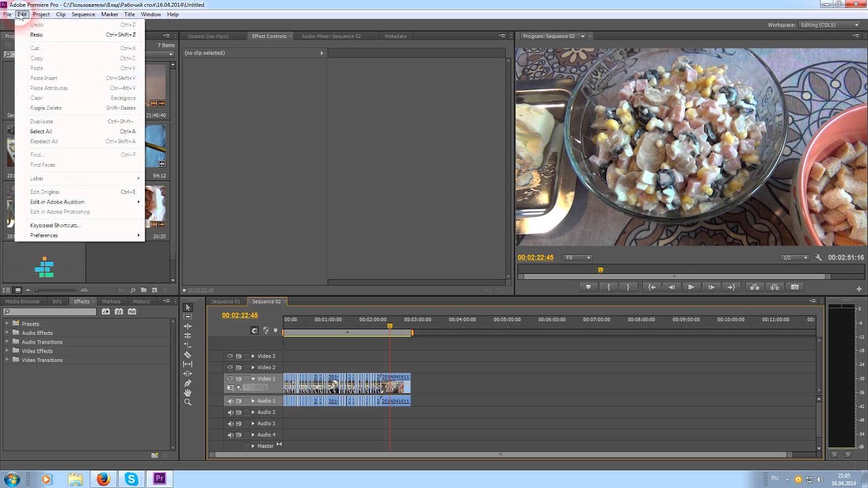Switch to the Sequence 01 tab
868x488 pixels.
coord(225,302)
